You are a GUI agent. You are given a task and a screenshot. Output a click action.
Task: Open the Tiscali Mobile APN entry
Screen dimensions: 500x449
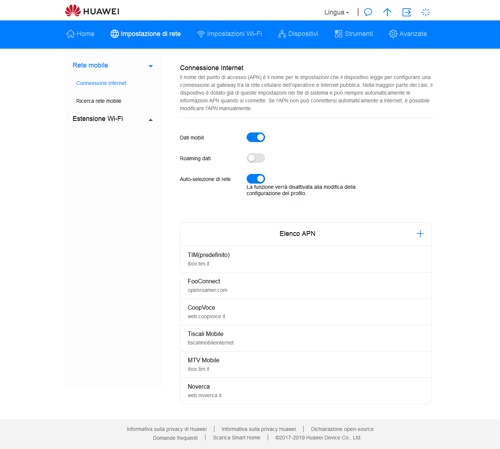[306, 338]
